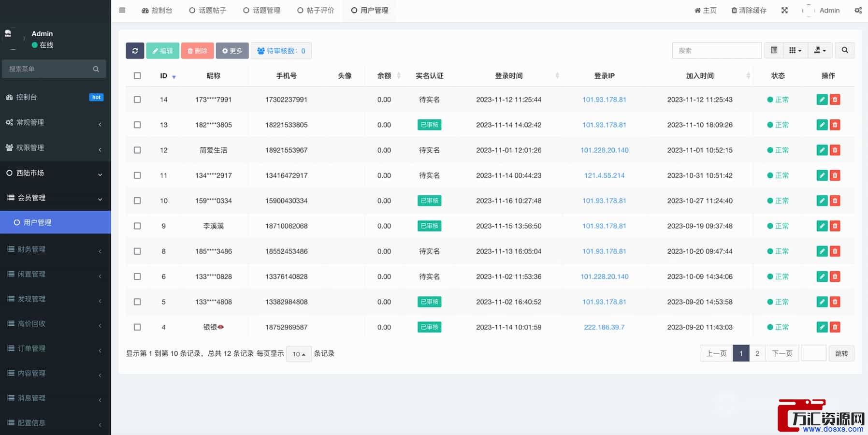868x435 pixels.
Task: Open 用户管理 in the sidebar
Action: [56, 222]
